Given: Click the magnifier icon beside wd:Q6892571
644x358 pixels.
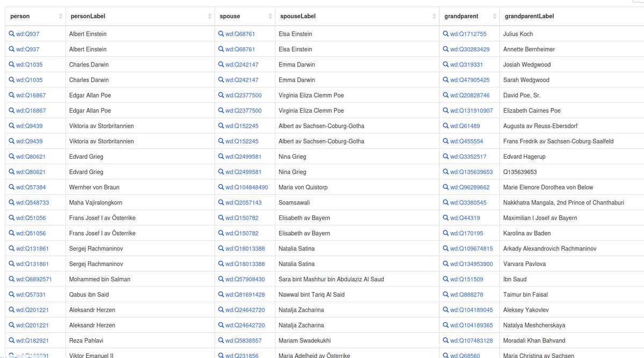Looking at the screenshot, I should (x=11, y=279).
